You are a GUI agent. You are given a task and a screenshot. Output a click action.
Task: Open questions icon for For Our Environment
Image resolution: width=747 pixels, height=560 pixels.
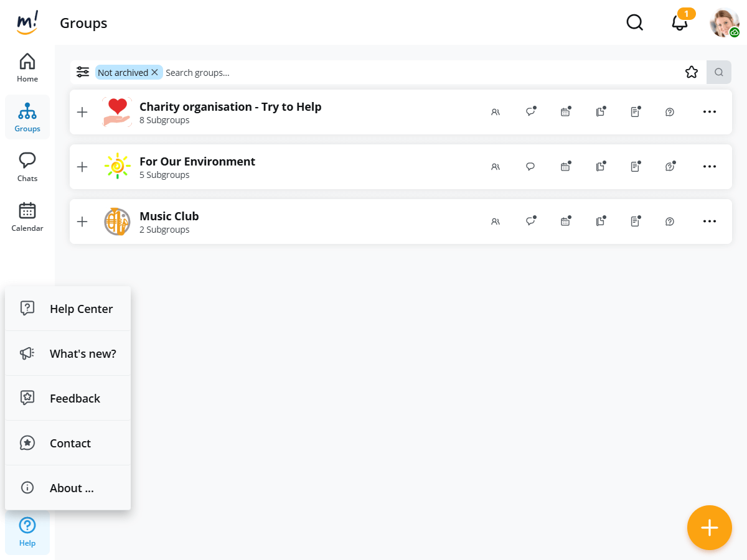click(670, 167)
